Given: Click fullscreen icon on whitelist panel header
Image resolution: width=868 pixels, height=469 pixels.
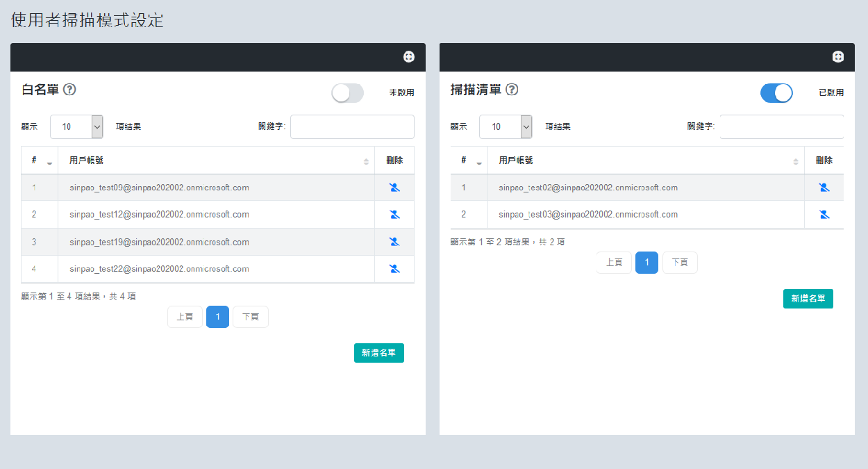Looking at the screenshot, I should pyautogui.click(x=409, y=57).
